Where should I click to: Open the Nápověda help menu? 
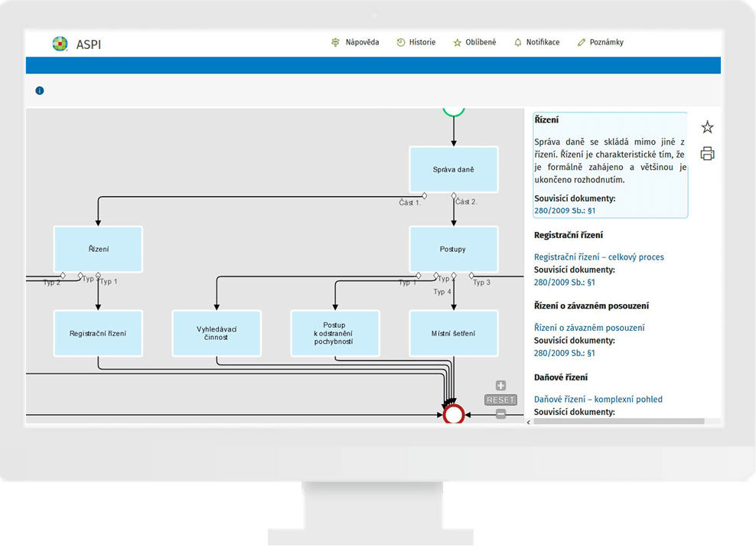tap(355, 43)
